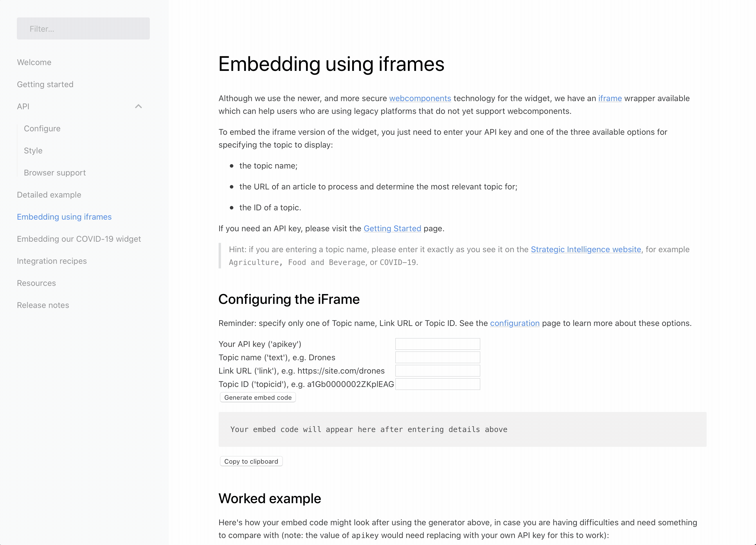Focus the Topic ID input field
756x545 pixels.
(x=438, y=384)
